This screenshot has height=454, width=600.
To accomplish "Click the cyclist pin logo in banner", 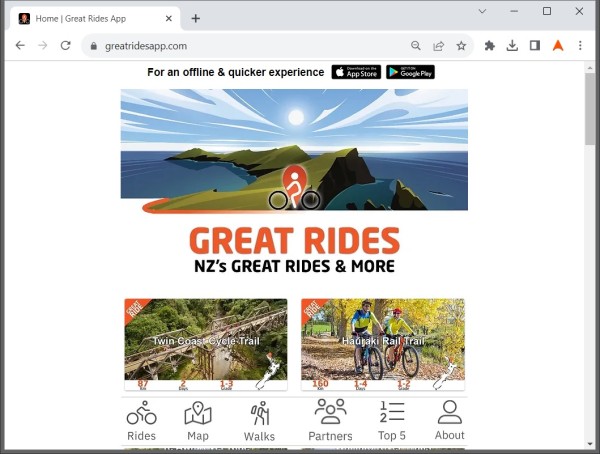I will point(294,188).
